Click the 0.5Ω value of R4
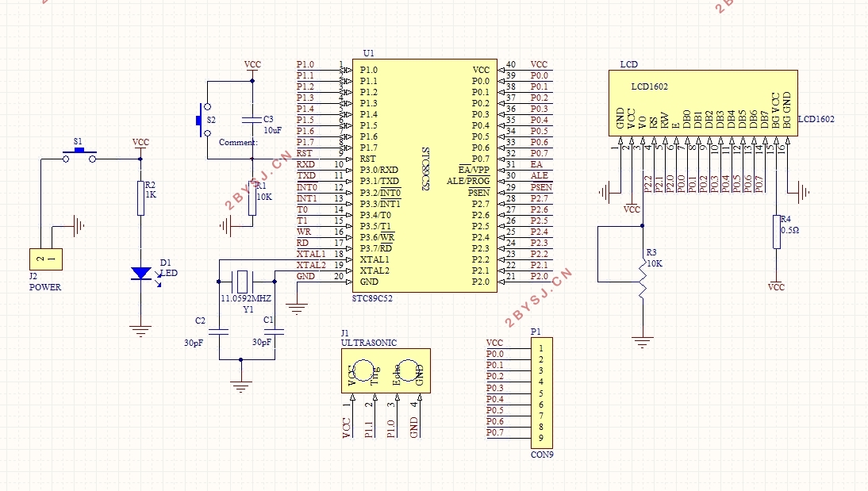Screen dimensions: 868x491 coord(790,230)
